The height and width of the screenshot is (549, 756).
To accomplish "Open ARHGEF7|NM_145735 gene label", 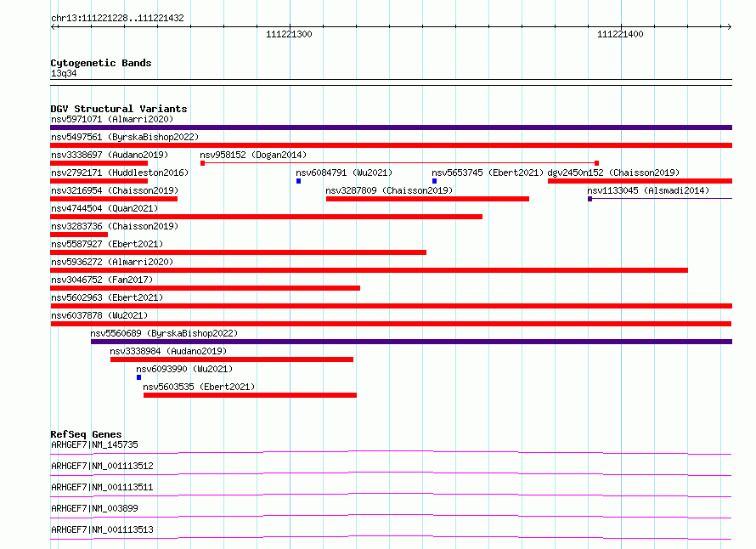I will point(94,444).
